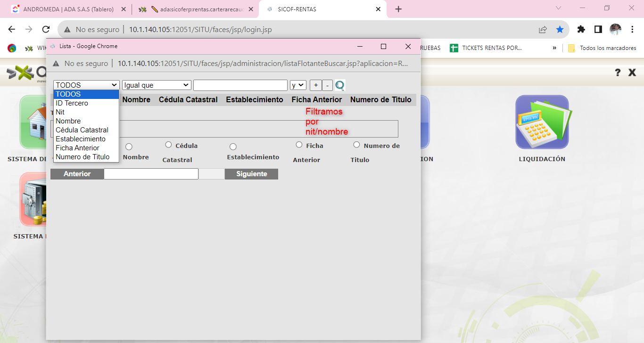Click the plus button to add filter
Screen dimensions: 644x343
[315, 85]
